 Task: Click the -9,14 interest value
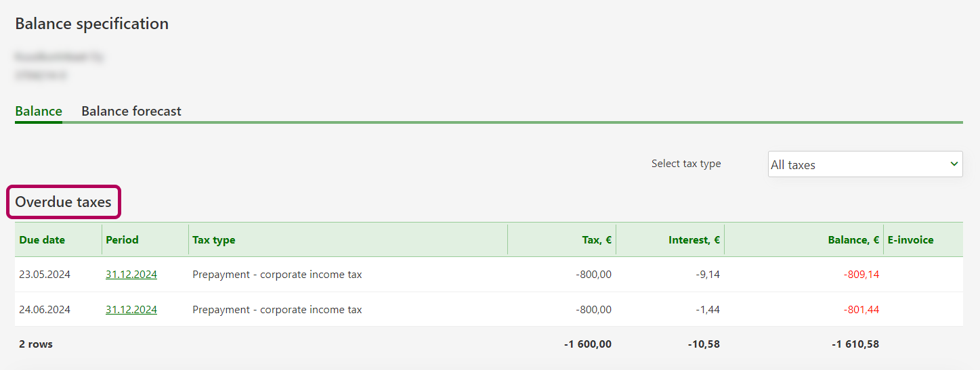coord(706,275)
